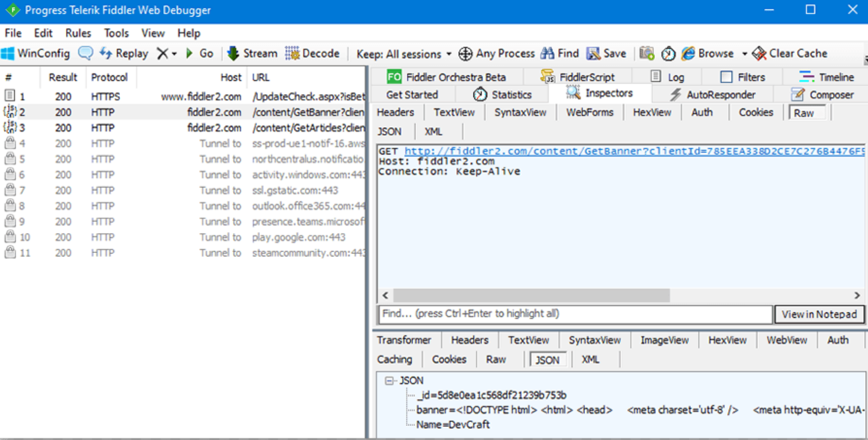Select response ImageView tab
The image size is (868, 440).
coord(664,340)
